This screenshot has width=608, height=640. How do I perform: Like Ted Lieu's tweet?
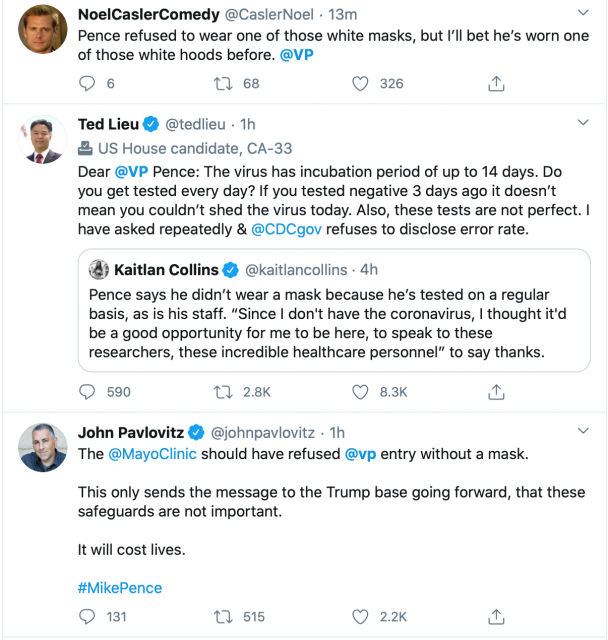pyautogui.click(x=360, y=392)
